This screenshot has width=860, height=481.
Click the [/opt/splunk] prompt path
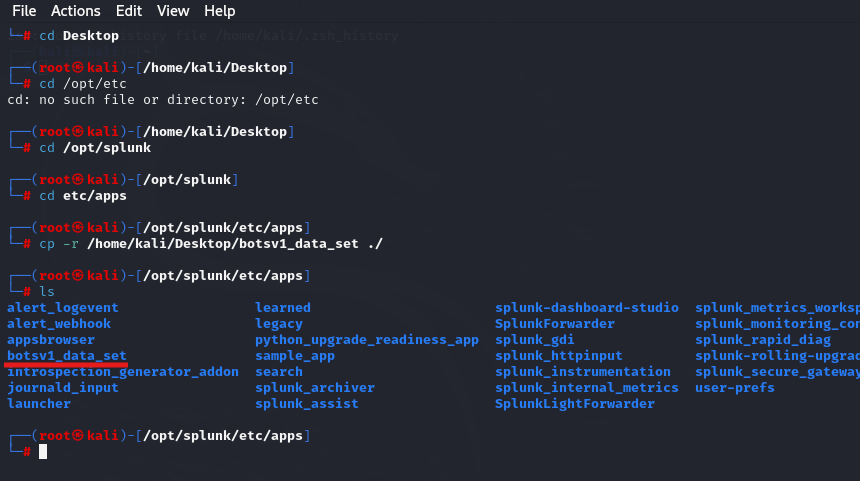187,180
